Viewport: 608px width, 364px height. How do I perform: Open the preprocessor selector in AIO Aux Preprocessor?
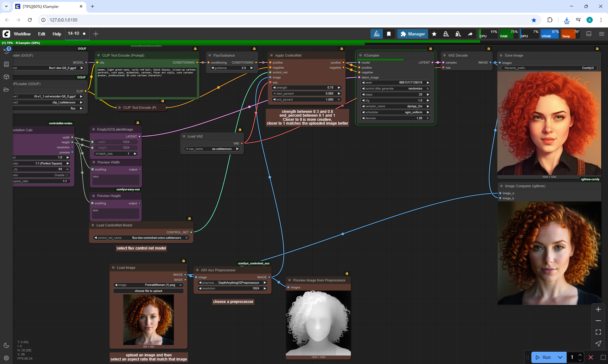click(233, 283)
